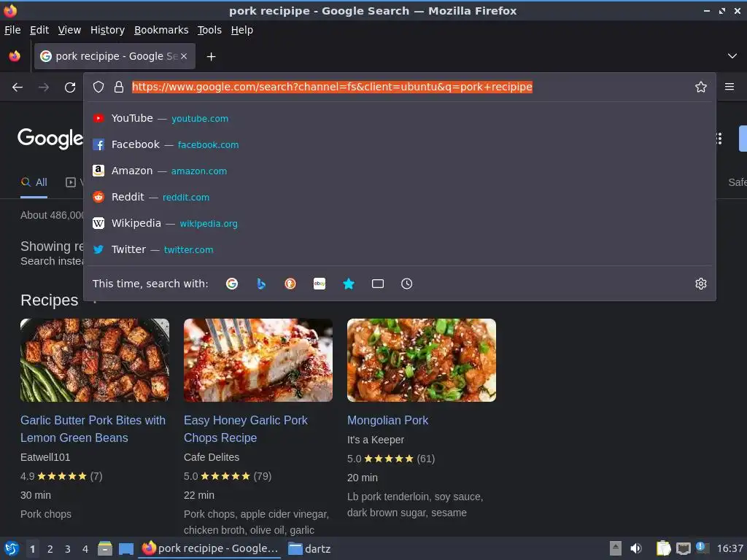Open the tracking protection shield icon
747x560 pixels.
(x=98, y=87)
